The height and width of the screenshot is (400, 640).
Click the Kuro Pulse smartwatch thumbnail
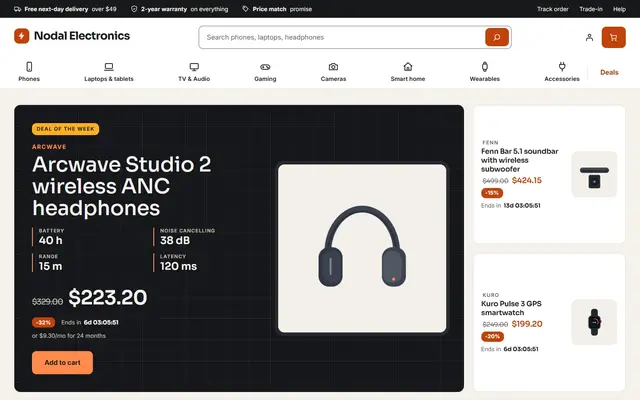click(x=594, y=322)
